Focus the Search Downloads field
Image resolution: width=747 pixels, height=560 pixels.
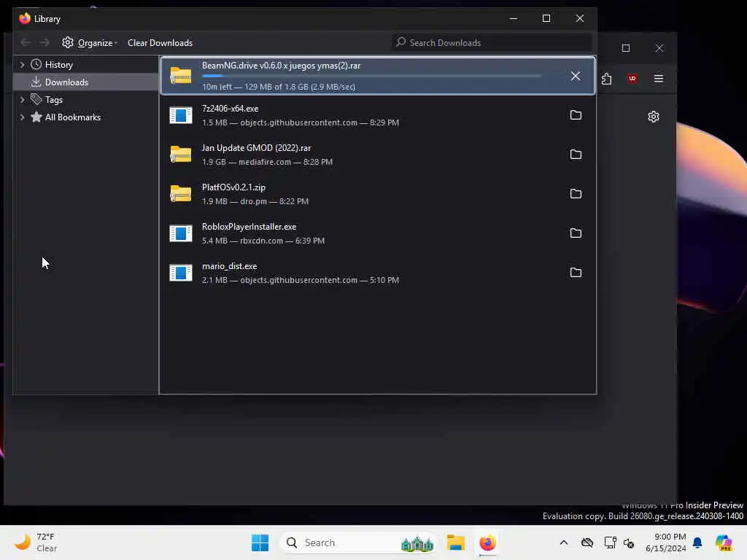(492, 43)
